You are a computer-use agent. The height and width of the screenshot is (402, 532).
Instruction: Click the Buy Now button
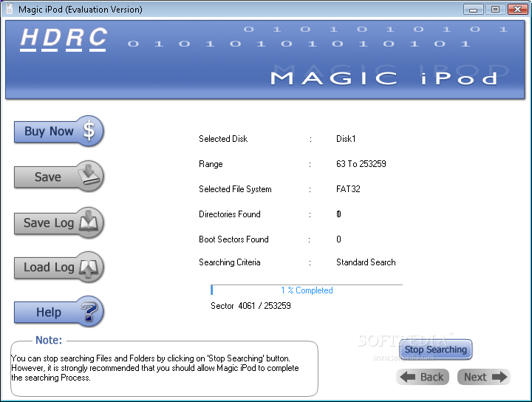(58, 131)
